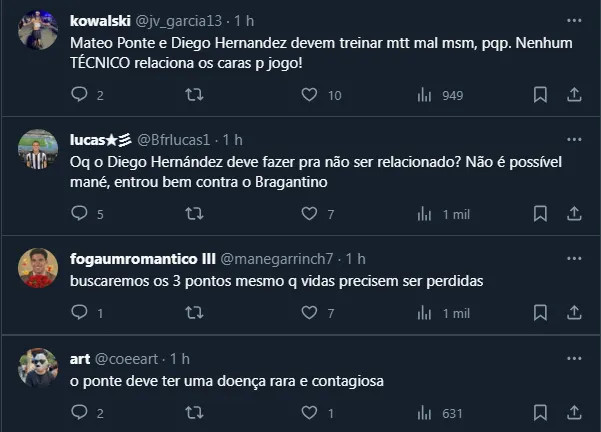Open more options on lucas's tweet
Image resolution: width=601 pixels, height=432 pixels.
[x=574, y=138]
